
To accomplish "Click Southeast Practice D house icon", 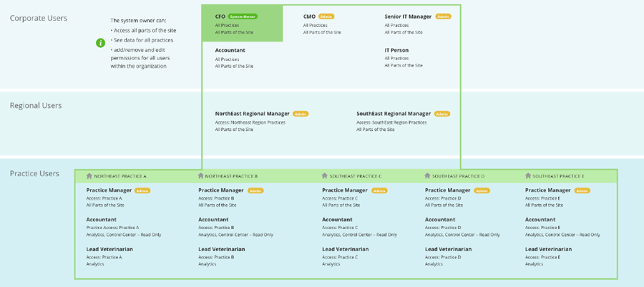I will click(x=428, y=176).
